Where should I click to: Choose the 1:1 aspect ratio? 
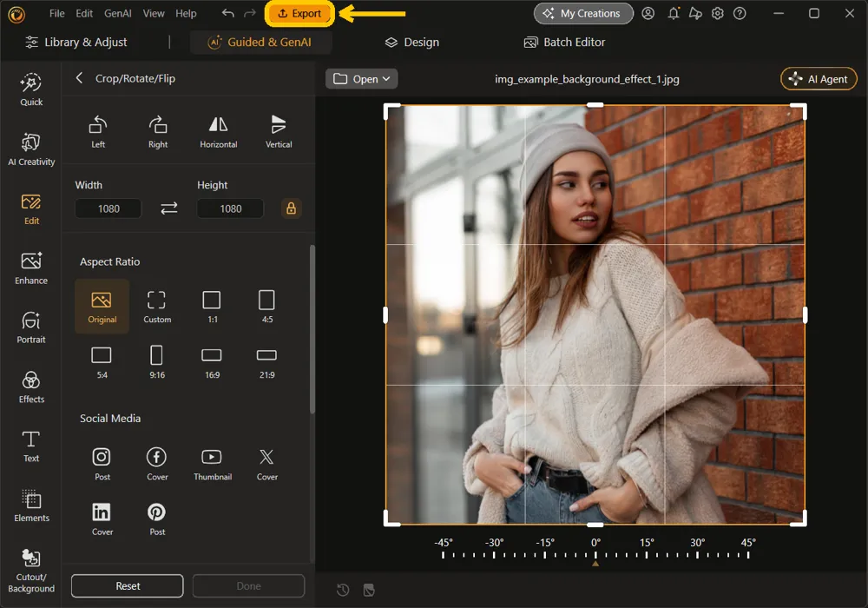point(212,307)
